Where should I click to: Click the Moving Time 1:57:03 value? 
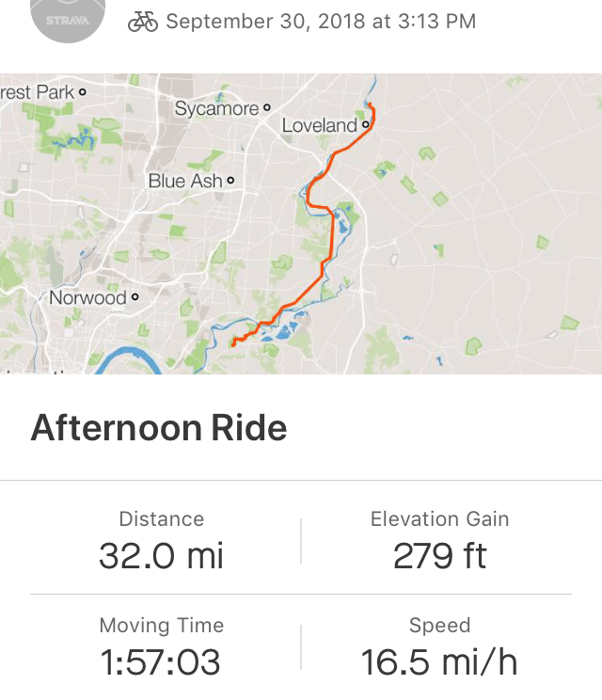(x=161, y=661)
